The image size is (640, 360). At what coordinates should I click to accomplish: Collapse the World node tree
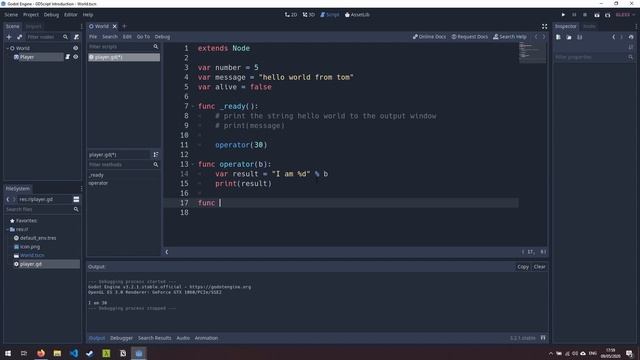click(7, 48)
